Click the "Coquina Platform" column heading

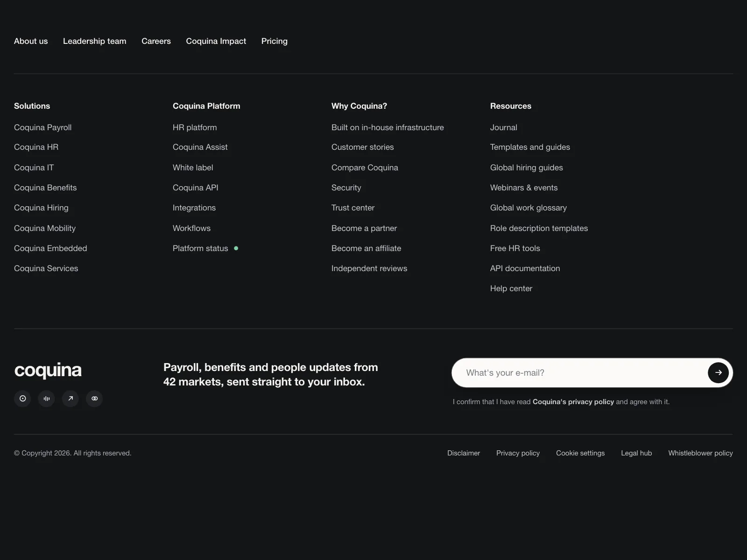(x=206, y=106)
